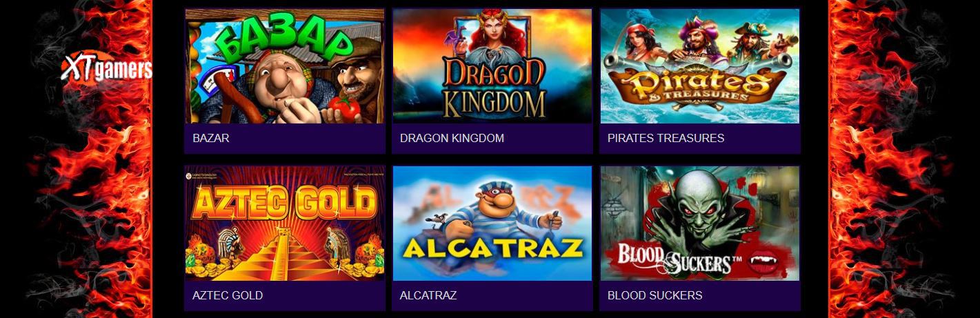Click the BAZAR caption link
980x318 pixels.
coord(211,138)
